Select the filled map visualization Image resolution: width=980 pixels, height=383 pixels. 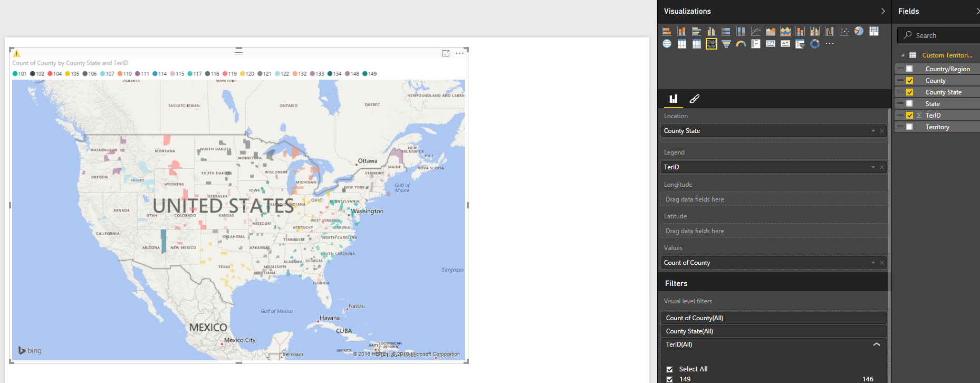[712, 44]
